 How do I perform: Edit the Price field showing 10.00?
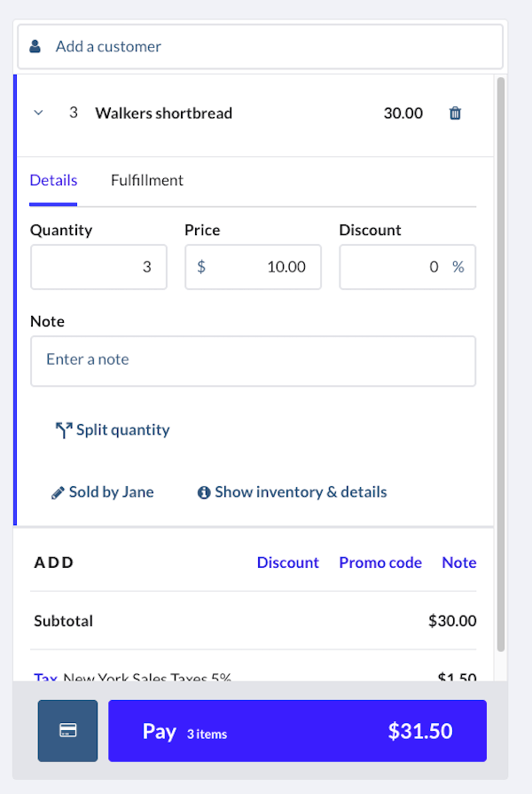coord(253,267)
